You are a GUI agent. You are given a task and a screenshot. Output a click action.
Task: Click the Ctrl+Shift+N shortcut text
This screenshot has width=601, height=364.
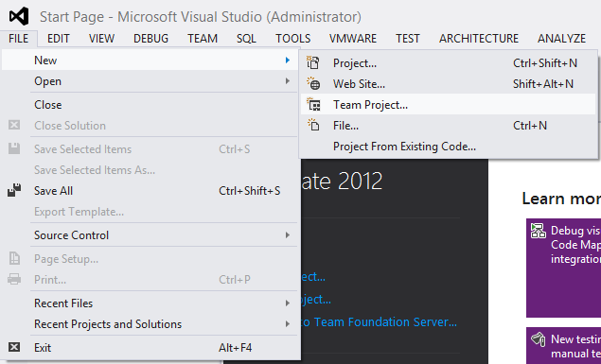pos(545,62)
